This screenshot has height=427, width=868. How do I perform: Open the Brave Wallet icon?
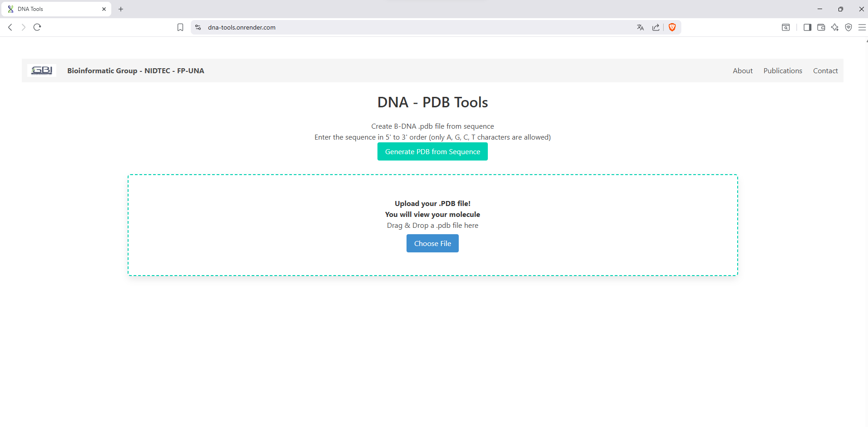(x=821, y=27)
